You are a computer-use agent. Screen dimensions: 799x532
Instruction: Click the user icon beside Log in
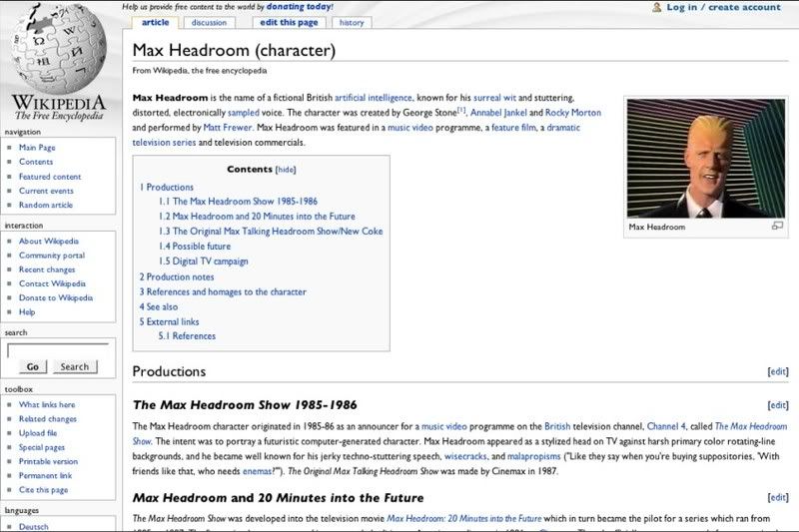pos(657,7)
